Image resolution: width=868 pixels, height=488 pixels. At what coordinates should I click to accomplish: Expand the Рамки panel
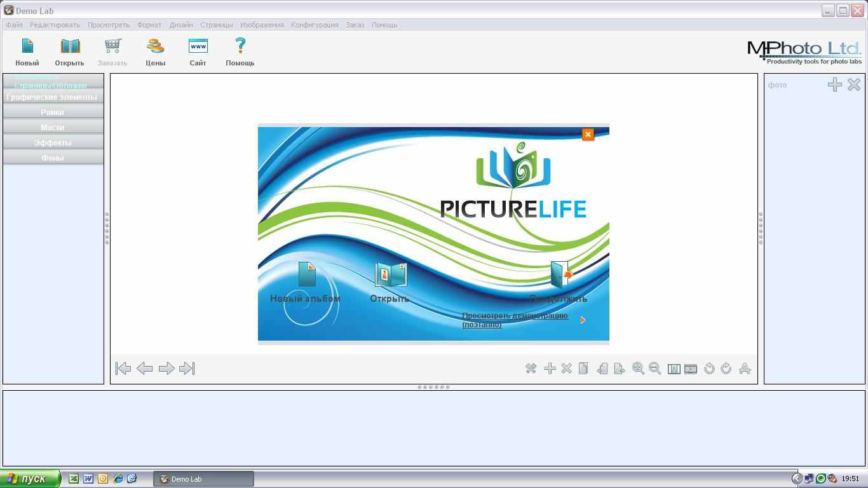point(53,112)
